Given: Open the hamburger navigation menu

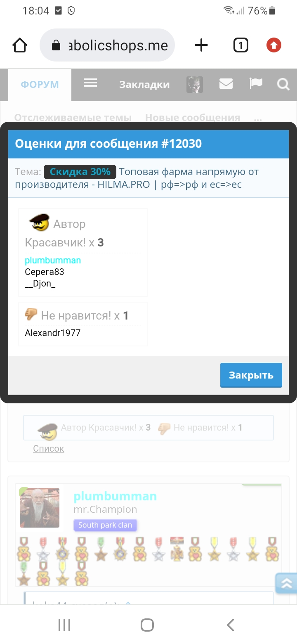Looking at the screenshot, I should [90, 83].
